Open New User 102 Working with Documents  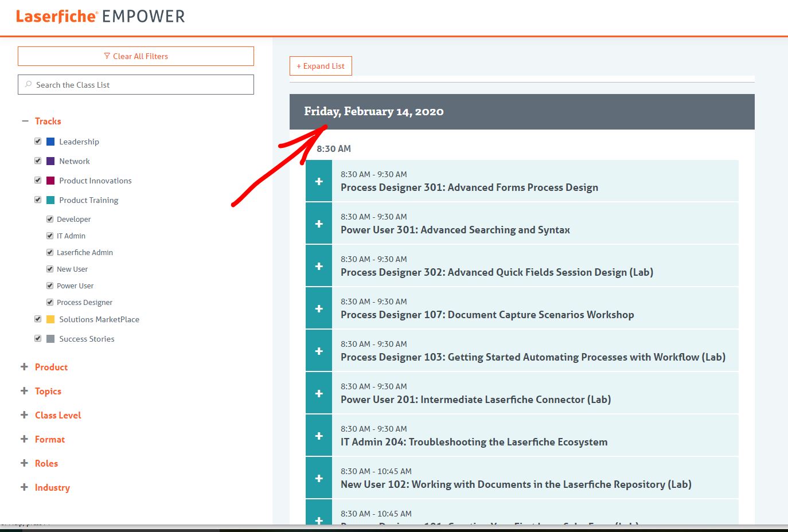(x=516, y=484)
